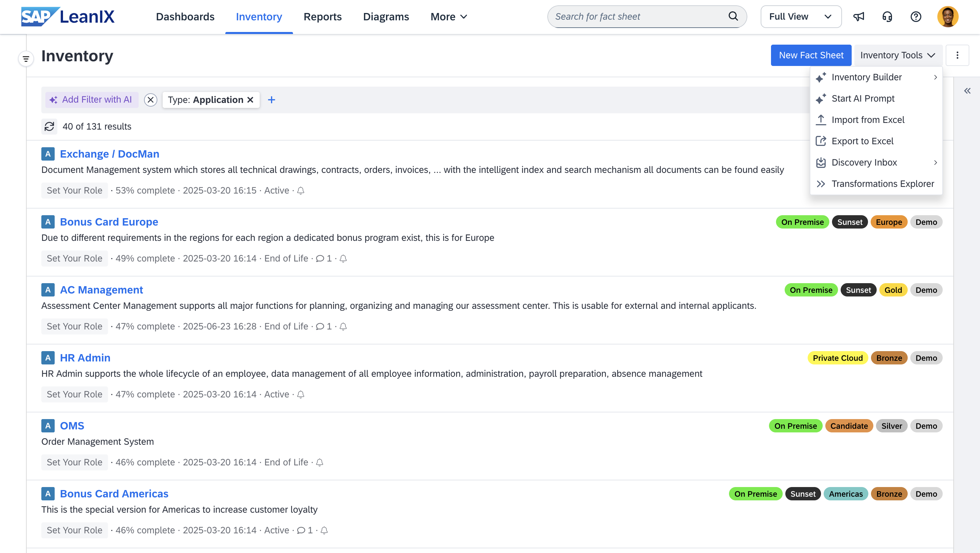This screenshot has width=980, height=553.
Task: Click the New Fact Sheet button
Action: pos(811,56)
